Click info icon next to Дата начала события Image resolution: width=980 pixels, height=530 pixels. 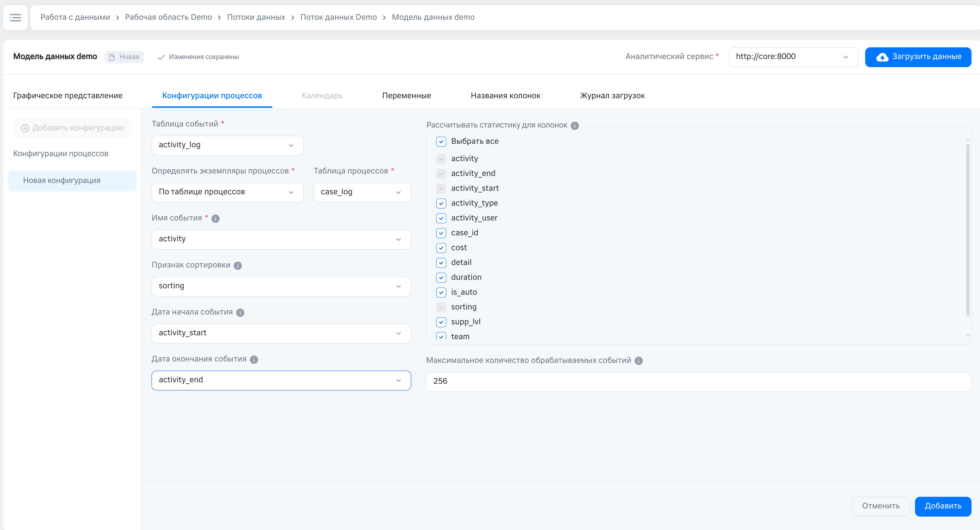click(240, 312)
